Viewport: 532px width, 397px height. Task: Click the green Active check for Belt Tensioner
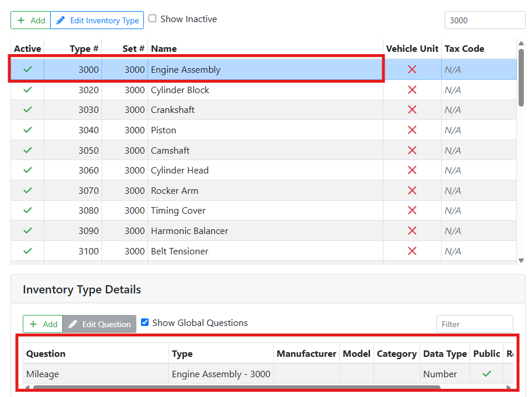pyautogui.click(x=27, y=251)
